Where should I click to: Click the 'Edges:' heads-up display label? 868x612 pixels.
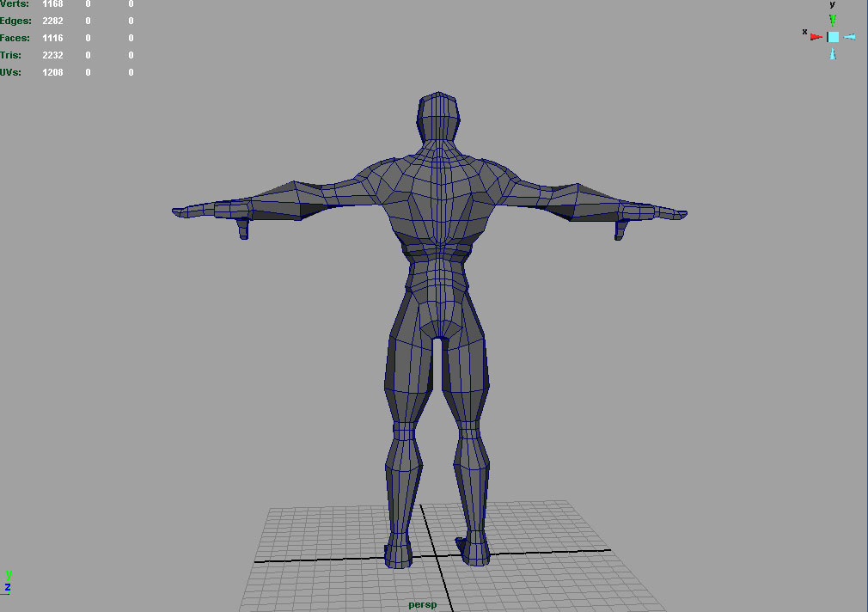(15, 21)
